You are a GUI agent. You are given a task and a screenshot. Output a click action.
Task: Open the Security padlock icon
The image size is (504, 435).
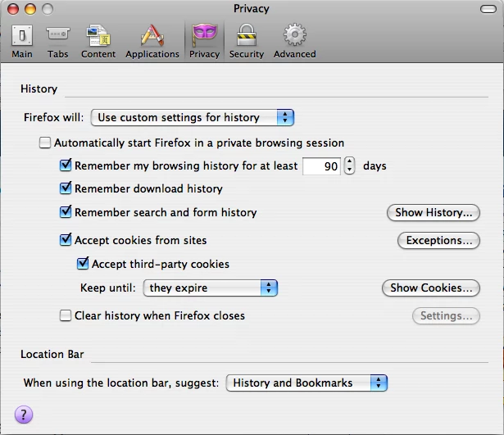point(247,34)
